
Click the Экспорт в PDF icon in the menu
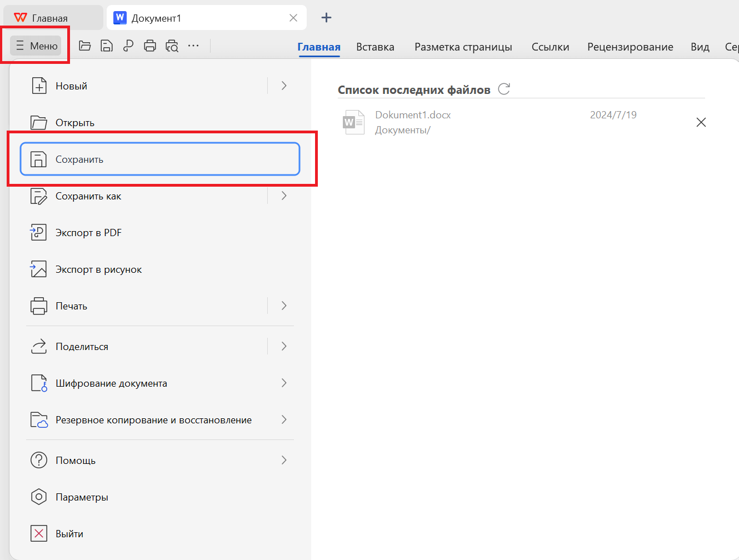pos(38,232)
